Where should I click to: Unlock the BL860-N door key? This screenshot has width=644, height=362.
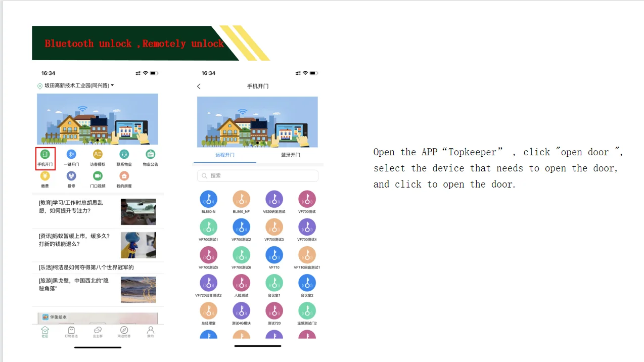(208, 199)
